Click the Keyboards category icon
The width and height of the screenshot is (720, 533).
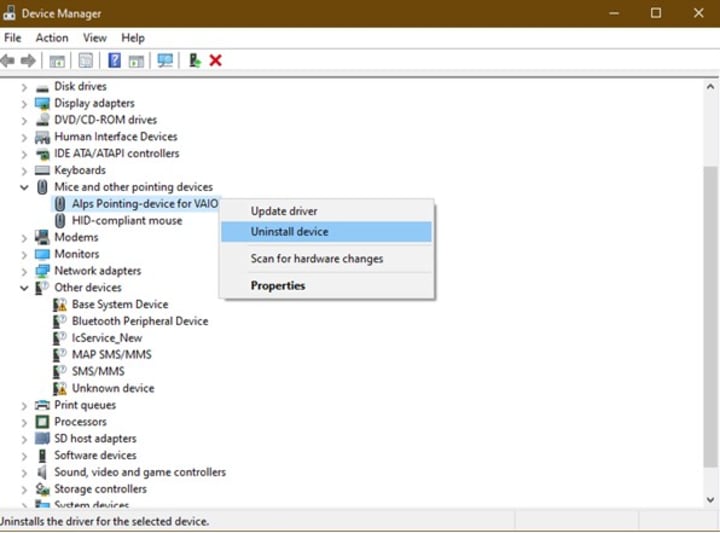42,170
